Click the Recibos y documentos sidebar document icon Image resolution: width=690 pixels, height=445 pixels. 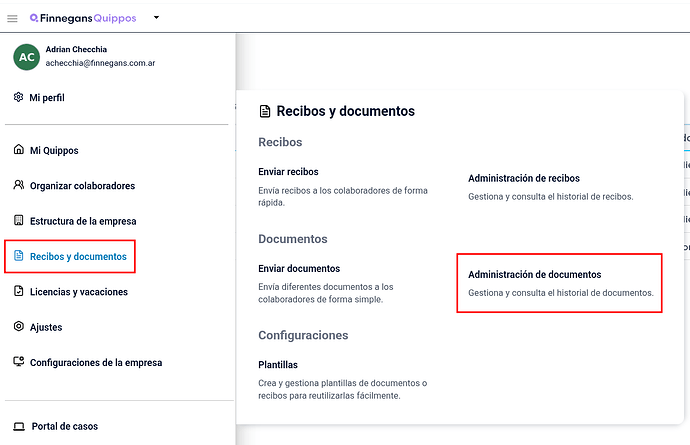(18, 255)
